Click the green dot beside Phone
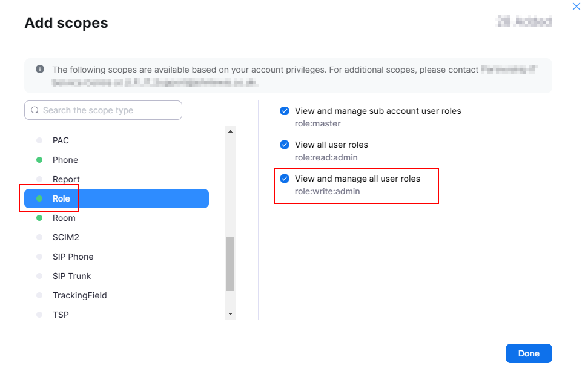Screen dimensions: 588x377 point(39,160)
